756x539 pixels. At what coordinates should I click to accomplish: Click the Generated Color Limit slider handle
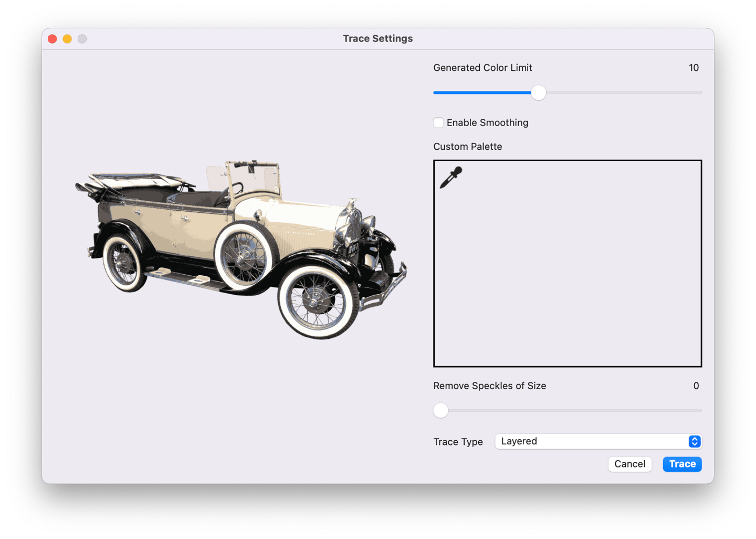pos(538,93)
